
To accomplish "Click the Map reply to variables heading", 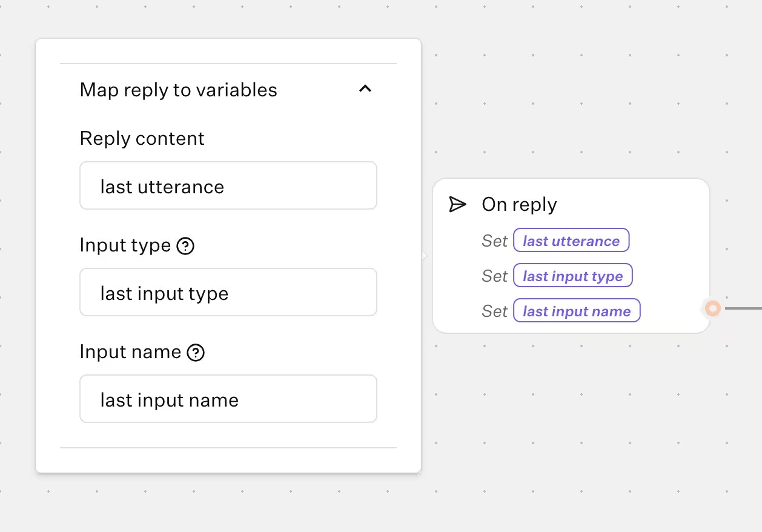I will tap(178, 90).
